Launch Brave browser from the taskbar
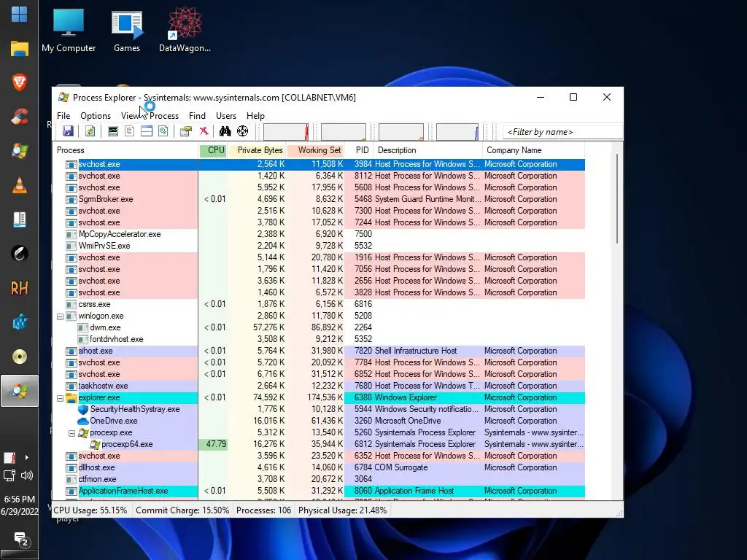The height and width of the screenshot is (560, 747). click(x=19, y=82)
